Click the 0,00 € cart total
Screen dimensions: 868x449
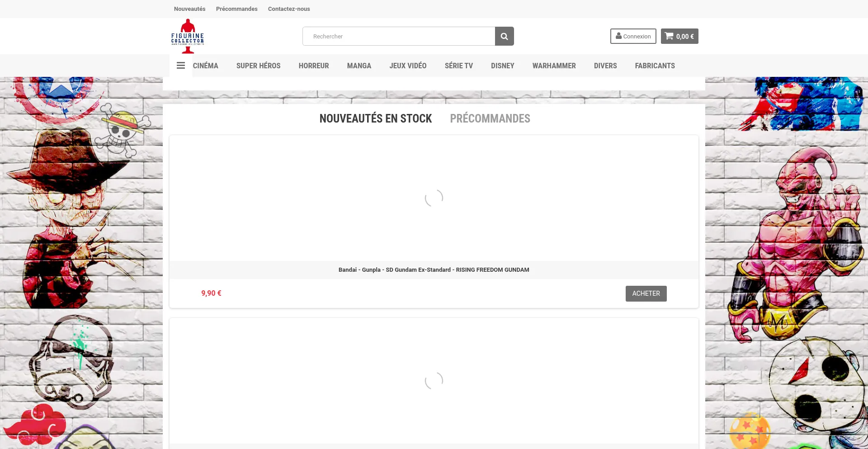click(x=685, y=37)
